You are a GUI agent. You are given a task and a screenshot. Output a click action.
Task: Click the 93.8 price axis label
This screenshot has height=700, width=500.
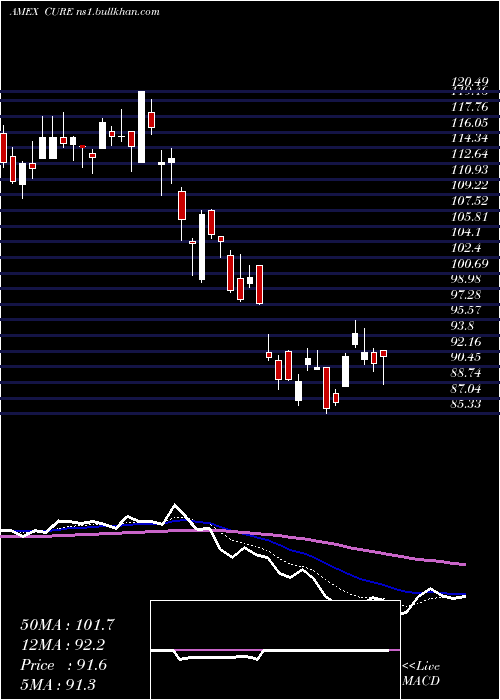point(463,325)
